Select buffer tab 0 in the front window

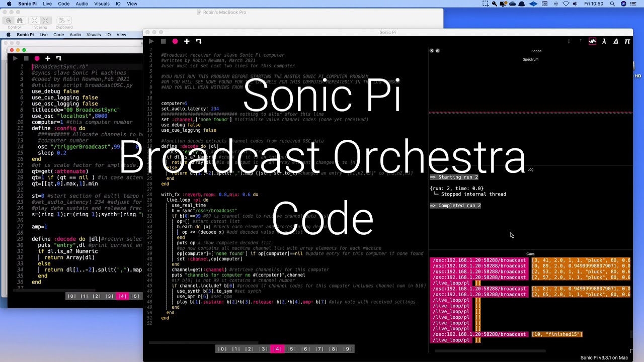222,349
